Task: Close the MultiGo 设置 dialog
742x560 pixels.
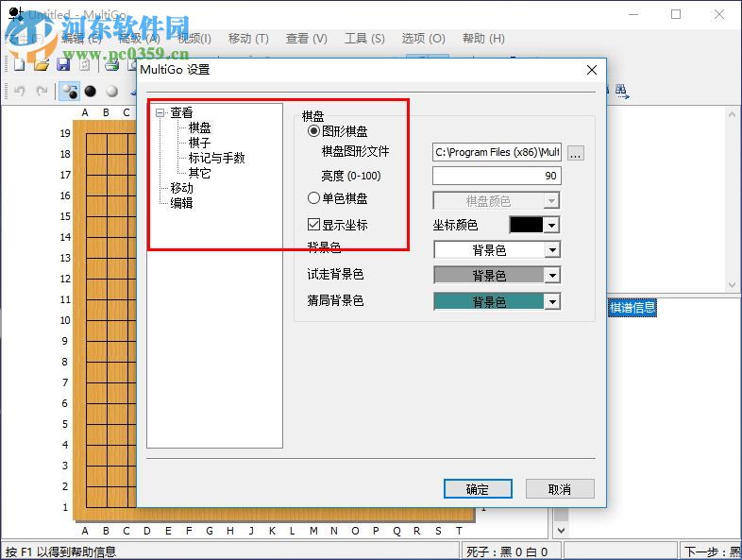Action: click(x=592, y=70)
